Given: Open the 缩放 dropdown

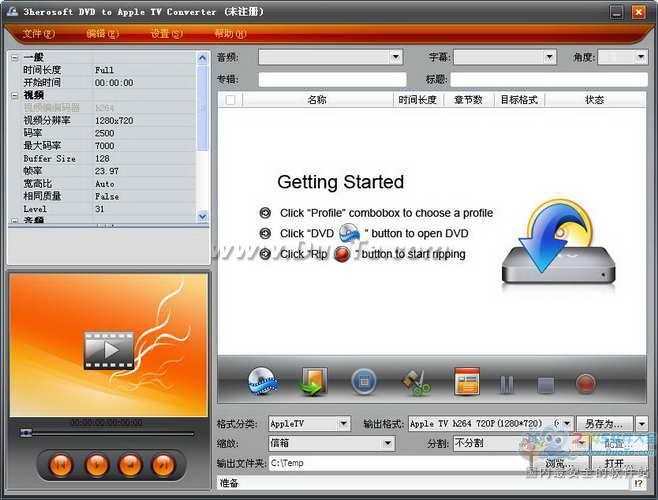Looking at the screenshot, I should pyautogui.click(x=388, y=443).
